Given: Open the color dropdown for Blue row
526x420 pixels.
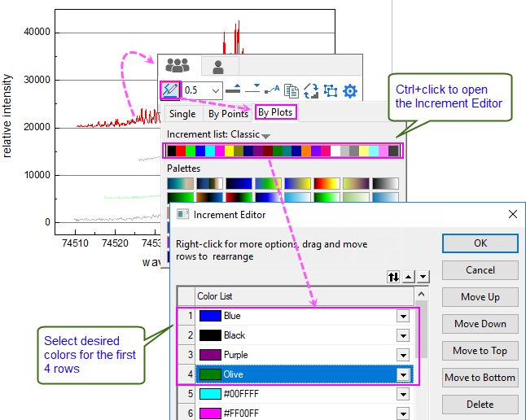Looking at the screenshot, I should (x=402, y=316).
